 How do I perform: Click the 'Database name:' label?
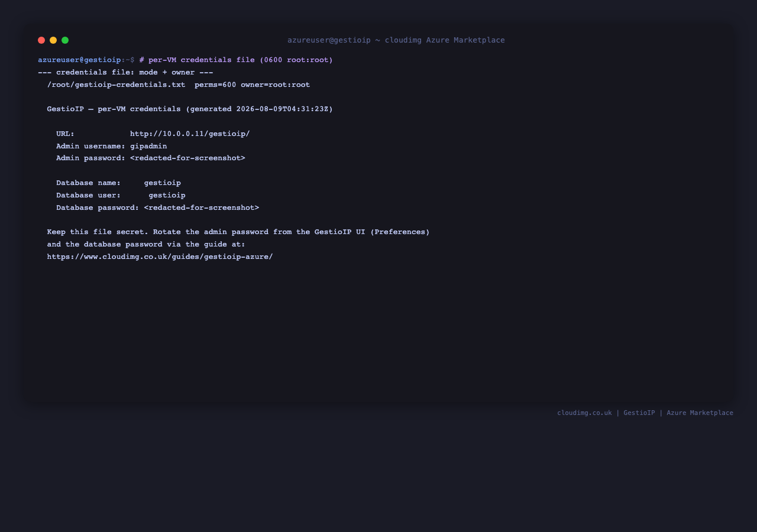(88, 183)
